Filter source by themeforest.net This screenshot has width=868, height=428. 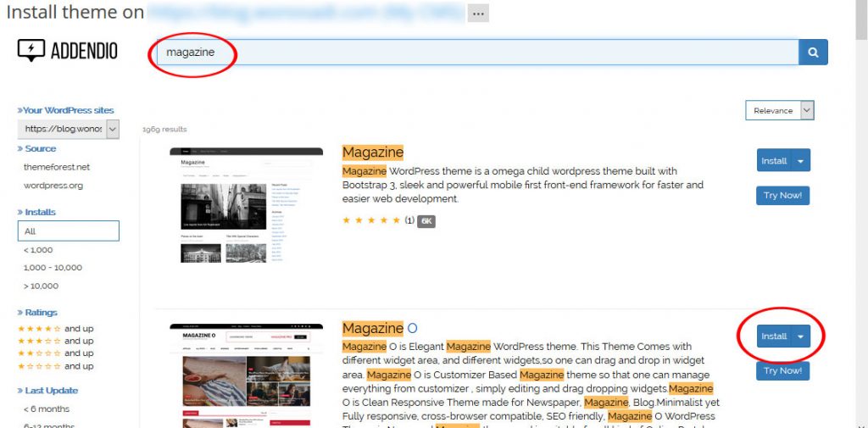point(57,167)
